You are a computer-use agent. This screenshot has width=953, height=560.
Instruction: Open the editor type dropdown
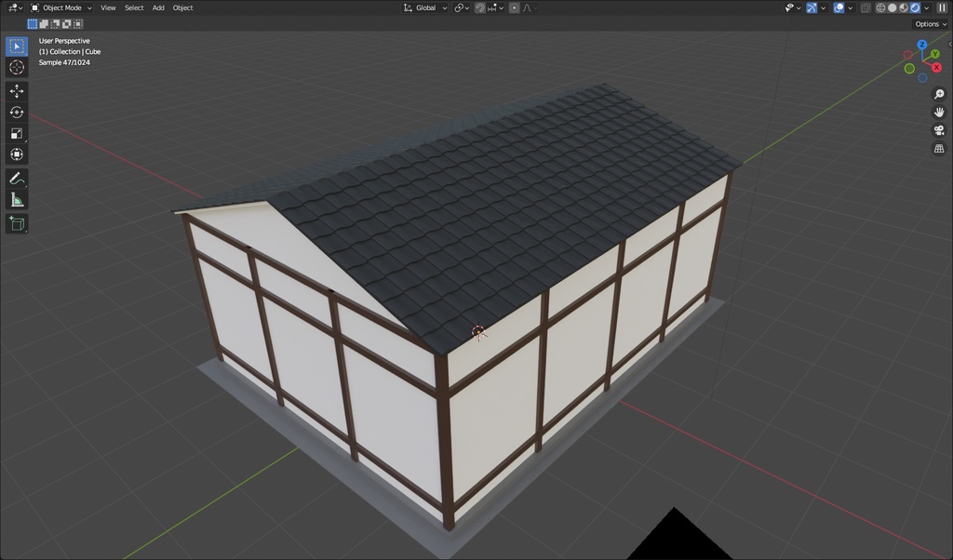(15, 7)
